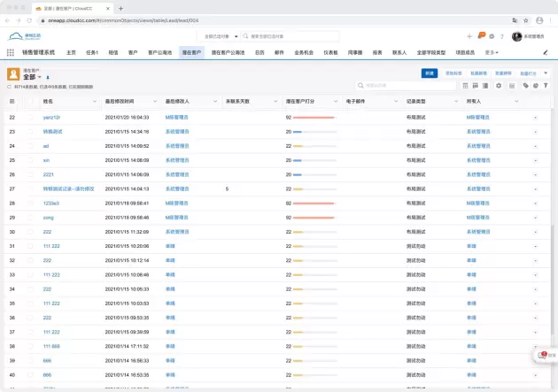Open the 业务机会 navigation tab
The image size is (558, 392).
click(304, 52)
